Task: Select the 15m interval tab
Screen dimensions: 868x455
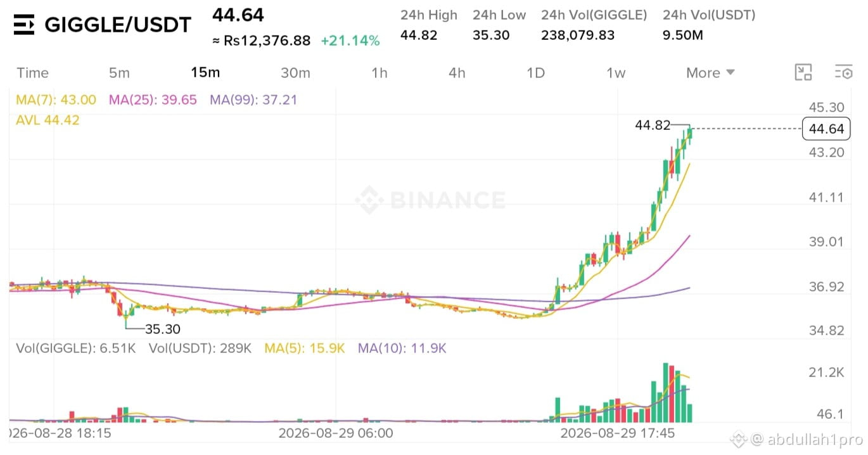Action: [205, 72]
